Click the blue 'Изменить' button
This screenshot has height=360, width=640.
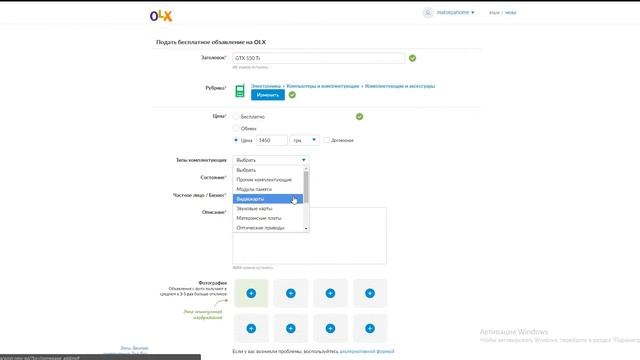click(x=268, y=95)
